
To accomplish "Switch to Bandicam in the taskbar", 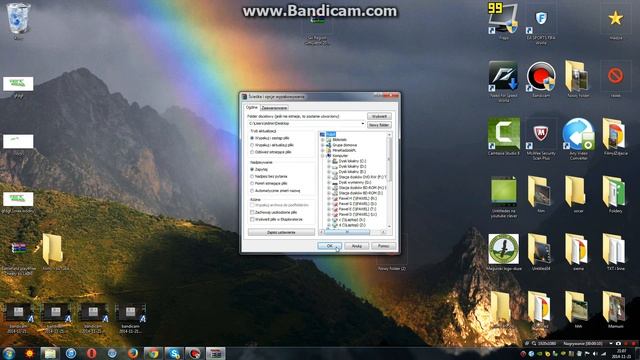I will coord(195,353).
